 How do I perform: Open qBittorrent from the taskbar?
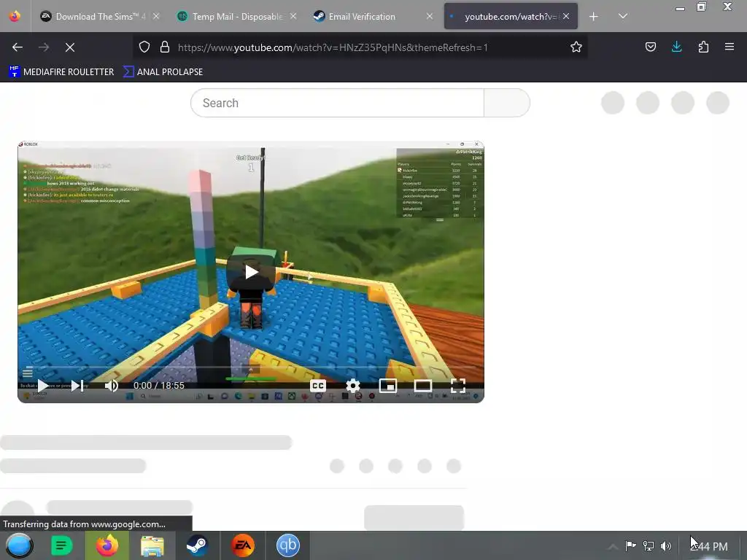[x=287, y=545]
